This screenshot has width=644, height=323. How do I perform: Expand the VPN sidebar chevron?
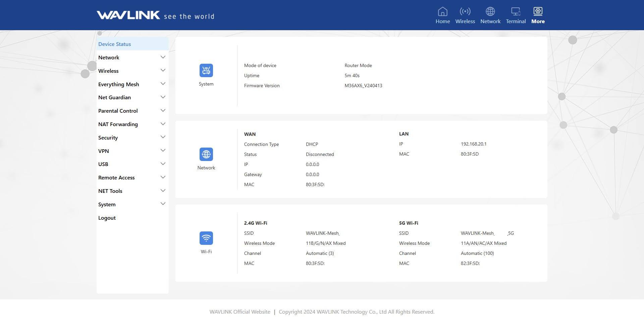pos(163,151)
